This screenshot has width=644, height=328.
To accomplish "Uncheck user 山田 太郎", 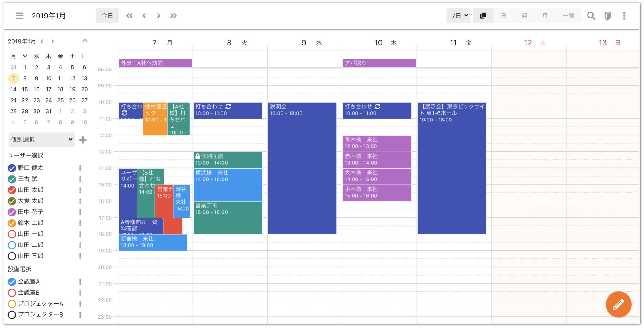I will (x=12, y=190).
